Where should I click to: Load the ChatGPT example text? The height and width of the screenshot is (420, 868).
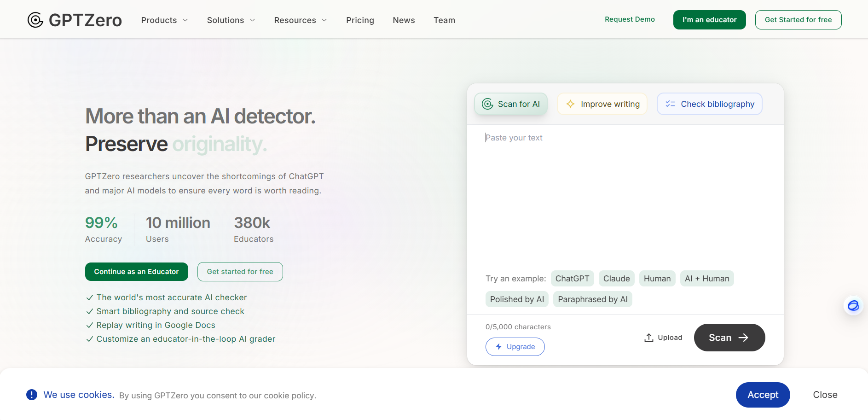[x=572, y=279]
